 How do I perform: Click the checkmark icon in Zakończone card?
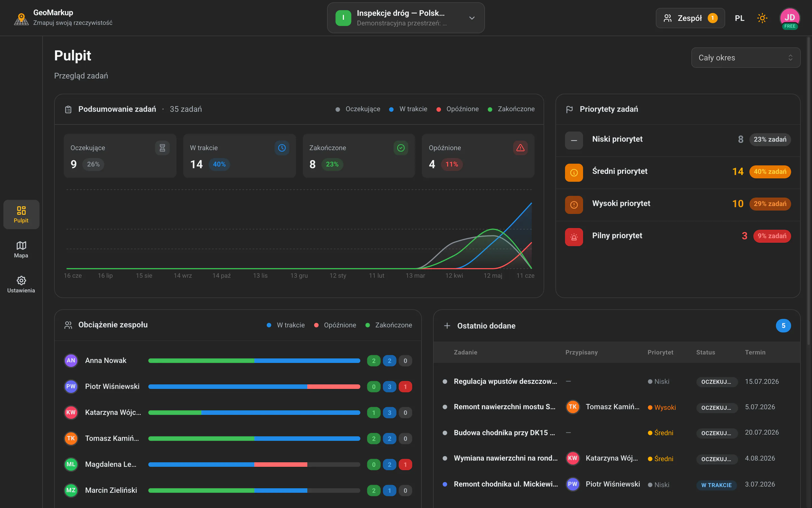click(x=401, y=148)
